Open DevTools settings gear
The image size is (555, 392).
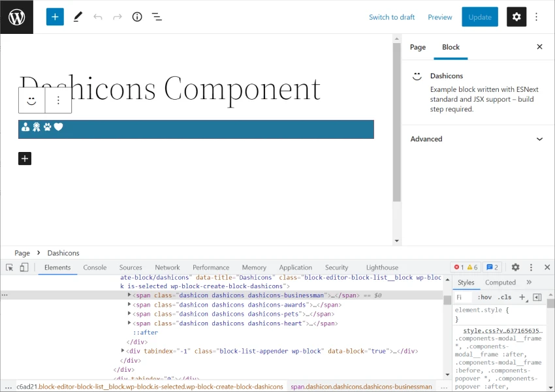tap(515, 267)
